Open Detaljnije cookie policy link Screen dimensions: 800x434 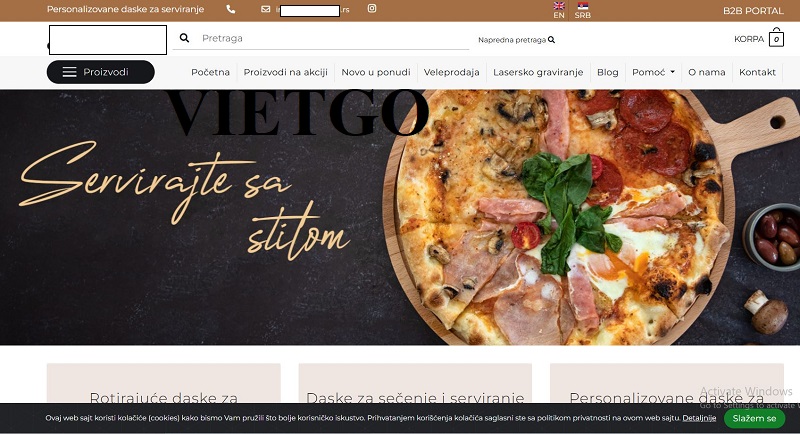[x=699, y=418]
